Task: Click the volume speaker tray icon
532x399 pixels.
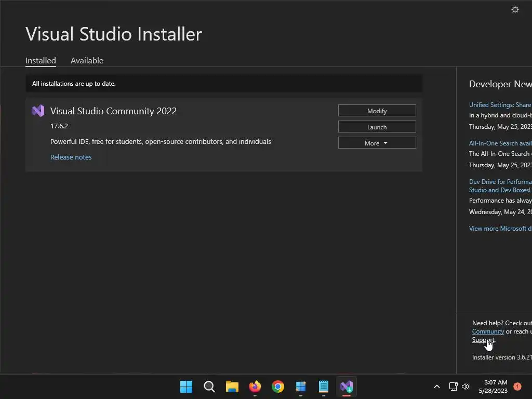Action: (465, 387)
